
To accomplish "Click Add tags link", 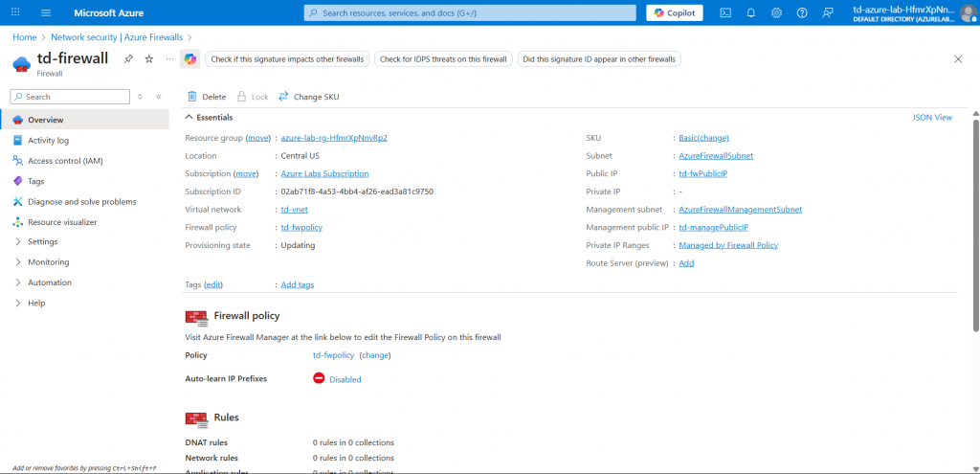I will point(298,284).
